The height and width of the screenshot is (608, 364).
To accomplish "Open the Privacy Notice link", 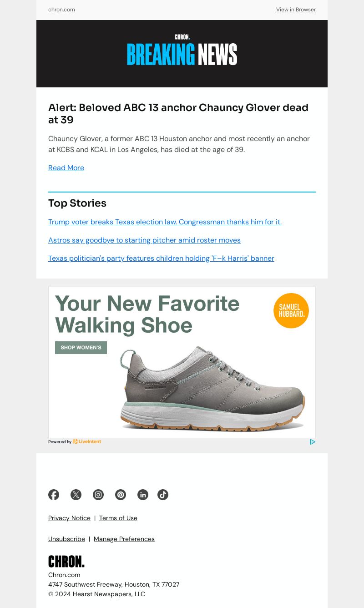I will tap(69, 518).
